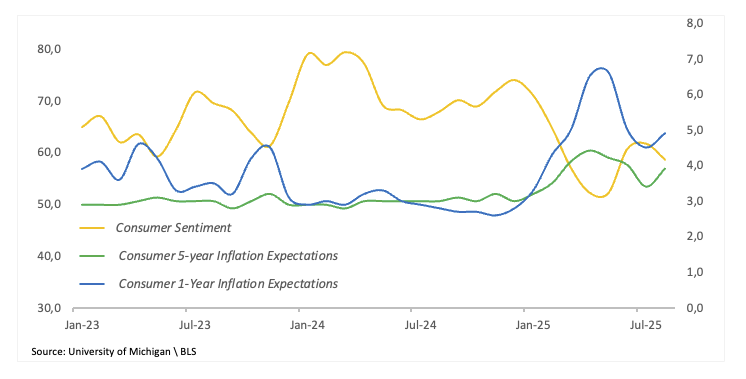Click the Jan-24 x-axis label
This screenshot has width=746, height=379.
pyautogui.click(x=307, y=325)
